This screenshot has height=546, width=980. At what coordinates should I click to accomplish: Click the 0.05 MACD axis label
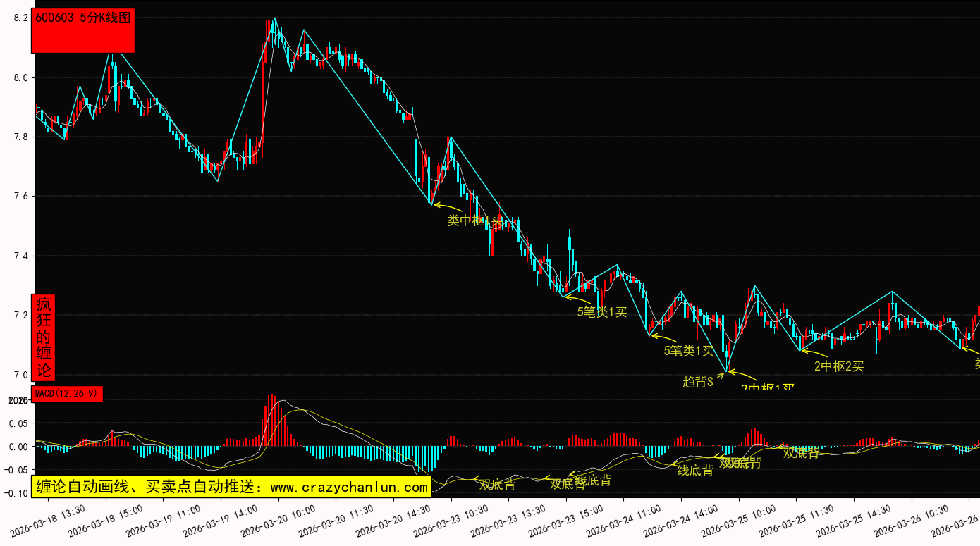click(x=19, y=423)
